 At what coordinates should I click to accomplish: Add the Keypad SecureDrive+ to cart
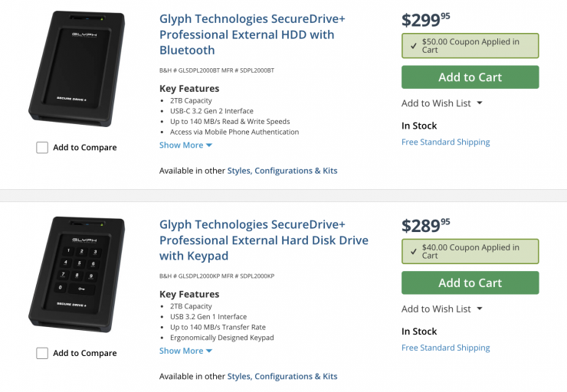470,283
